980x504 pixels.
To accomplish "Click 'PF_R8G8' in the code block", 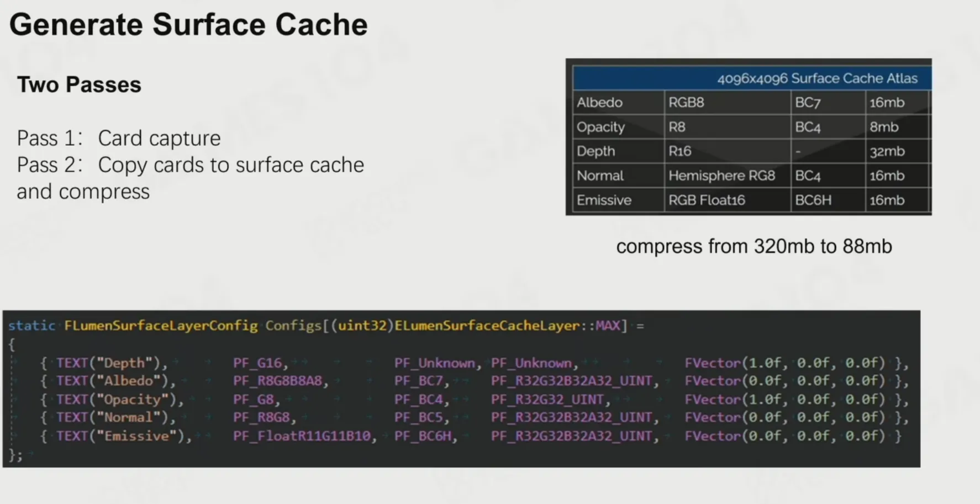I will point(261,417).
